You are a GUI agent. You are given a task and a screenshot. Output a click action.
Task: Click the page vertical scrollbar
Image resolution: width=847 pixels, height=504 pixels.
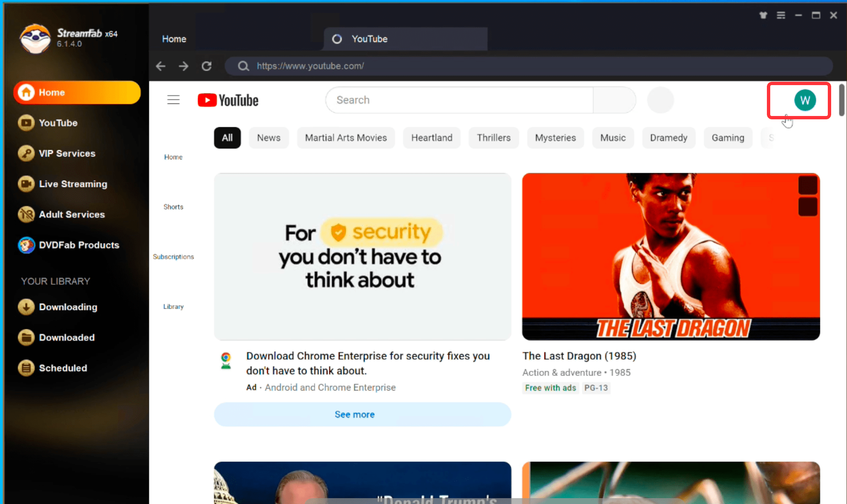point(842,100)
